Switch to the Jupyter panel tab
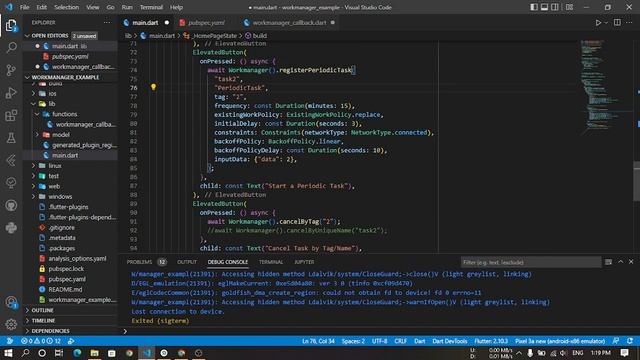Screen dimensions: 640x360 click(304, 262)
